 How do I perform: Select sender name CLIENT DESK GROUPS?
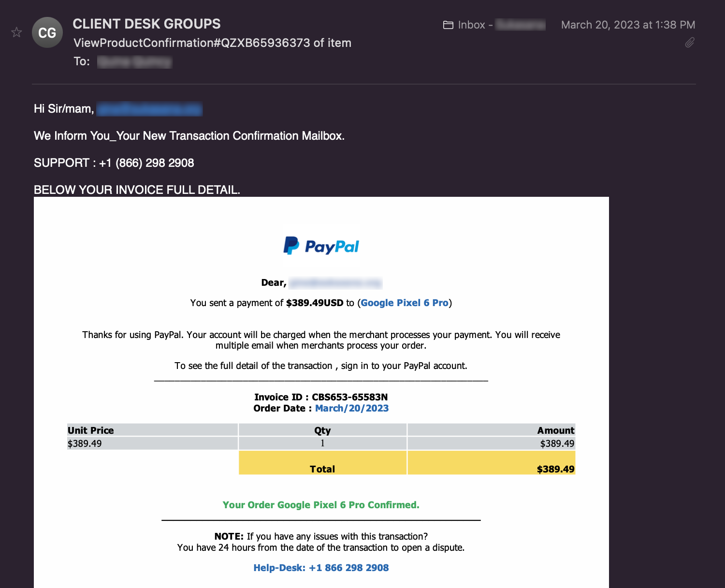click(146, 24)
